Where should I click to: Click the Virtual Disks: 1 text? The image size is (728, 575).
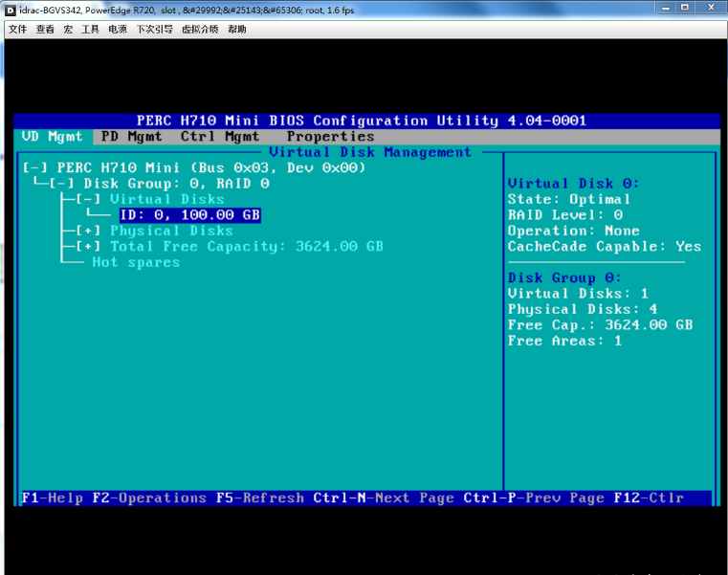(578, 294)
